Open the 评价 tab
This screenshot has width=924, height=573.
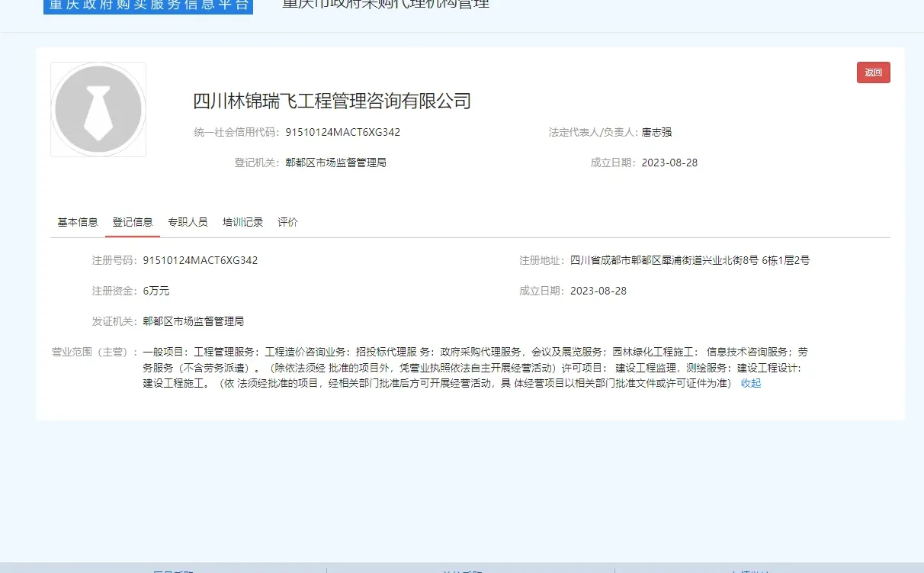click(287, 222)
